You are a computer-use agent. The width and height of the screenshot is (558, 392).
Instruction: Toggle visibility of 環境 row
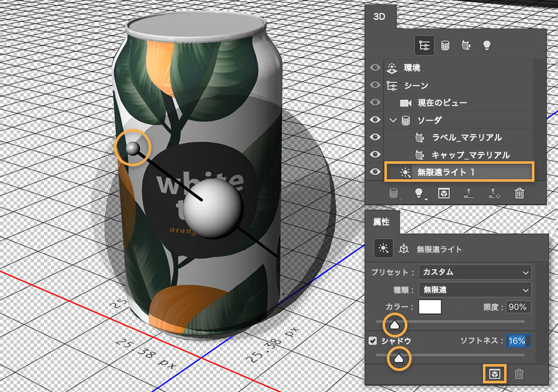tap(374, 68)
